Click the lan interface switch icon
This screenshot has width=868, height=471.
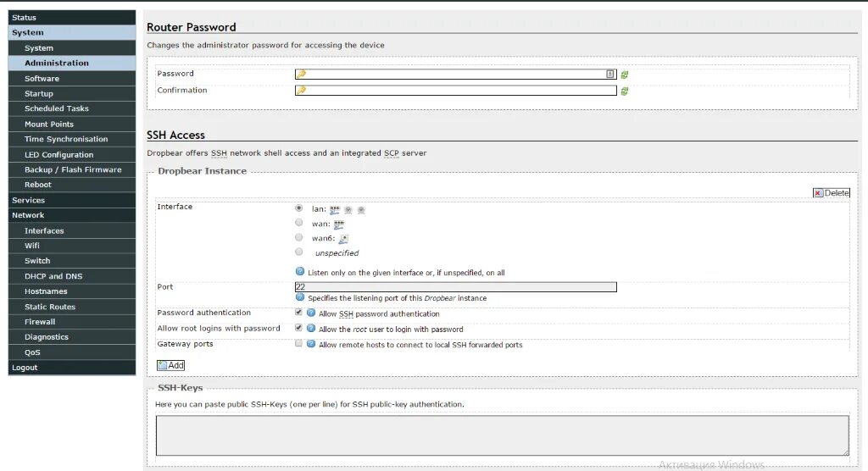pyautogui.click(x=335, y=209)
